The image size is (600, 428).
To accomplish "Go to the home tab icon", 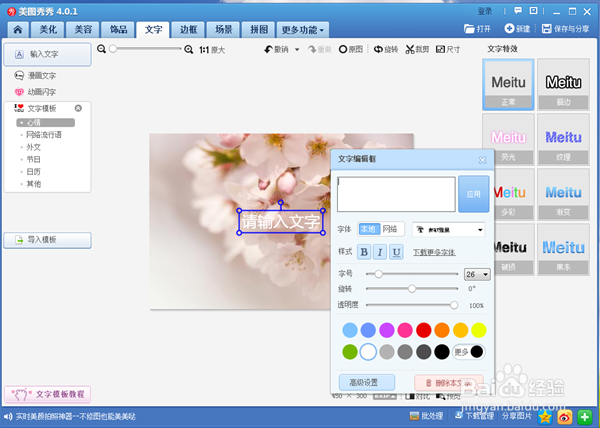I will 18,30.
